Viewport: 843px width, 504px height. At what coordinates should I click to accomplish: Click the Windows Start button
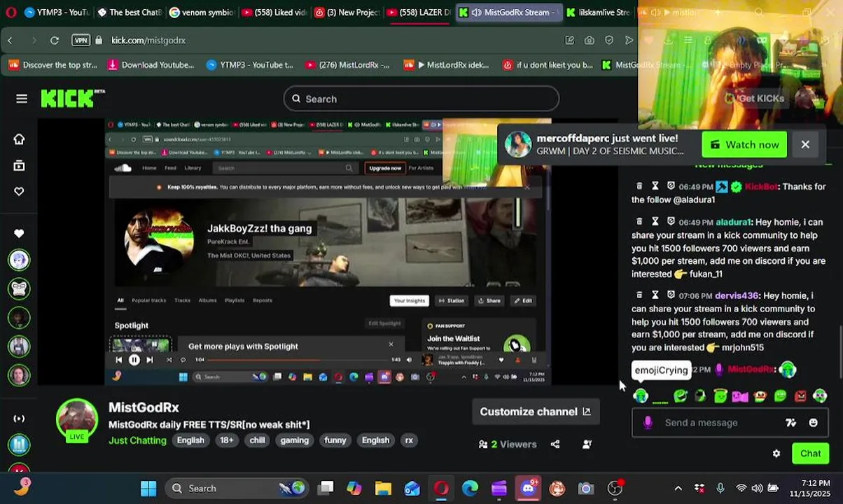click(x=148, y=489)
